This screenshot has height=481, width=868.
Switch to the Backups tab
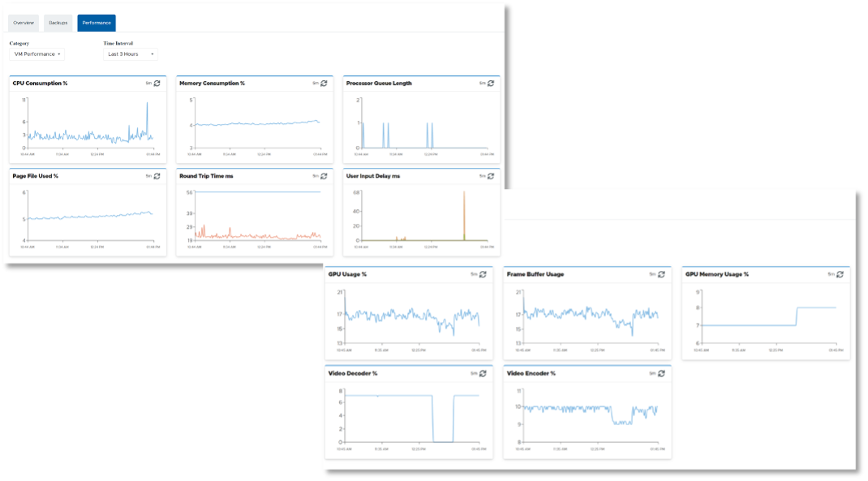[58, 23]
